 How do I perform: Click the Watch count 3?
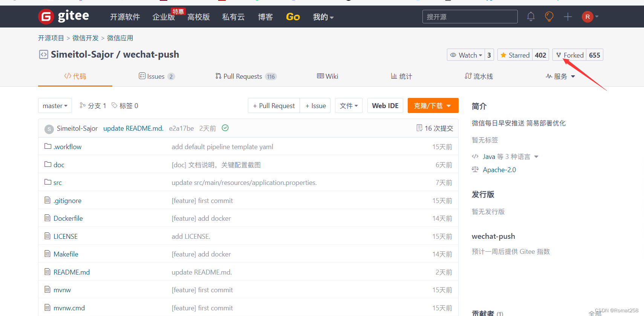(489, 55)
